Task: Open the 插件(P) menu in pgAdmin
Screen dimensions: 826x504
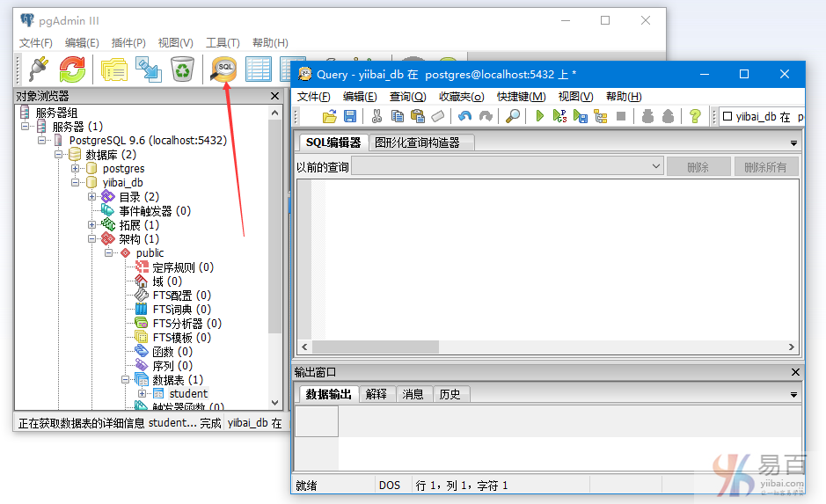Action: [128, 42]
